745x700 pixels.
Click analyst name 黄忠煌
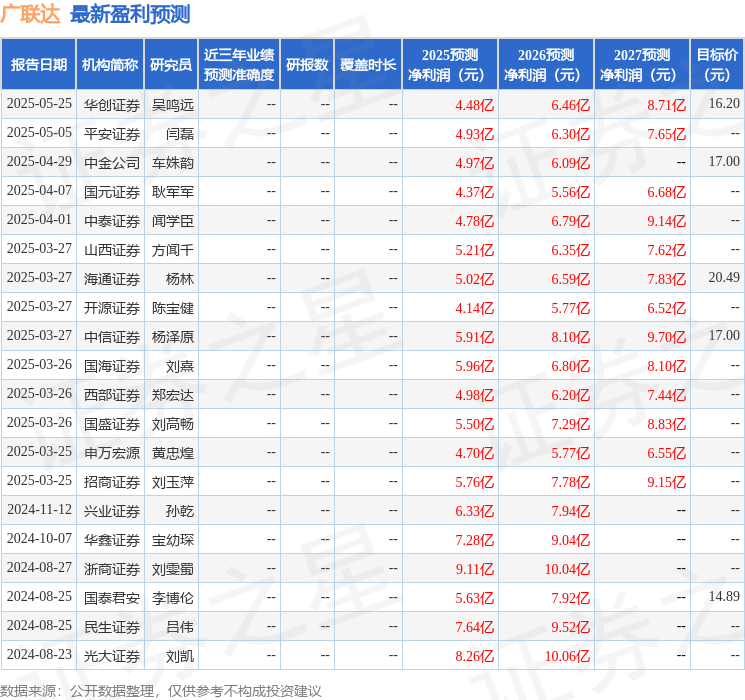pyautogui.click(x=172, y=453)
